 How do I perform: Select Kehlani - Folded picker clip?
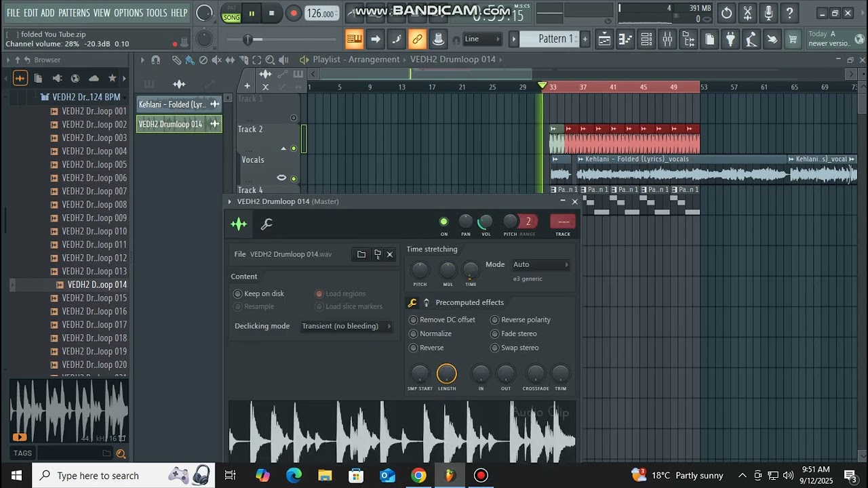179,104
